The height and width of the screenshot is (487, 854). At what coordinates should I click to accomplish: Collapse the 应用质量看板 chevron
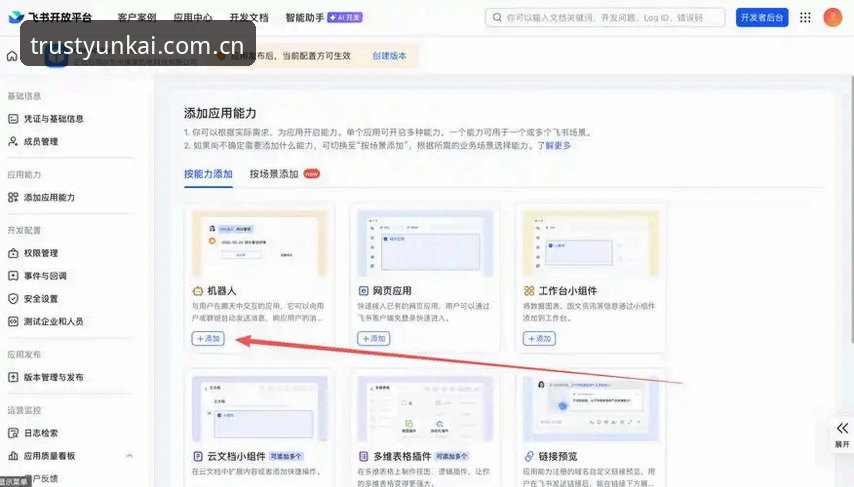tap(129, 456)
